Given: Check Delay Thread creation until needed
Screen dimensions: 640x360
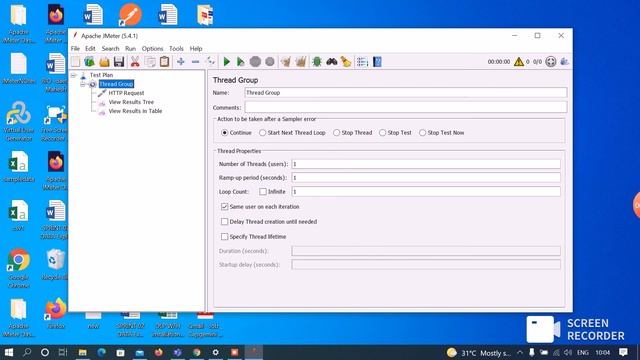Looking at the screenshot, I should click(x=224, y=222).
